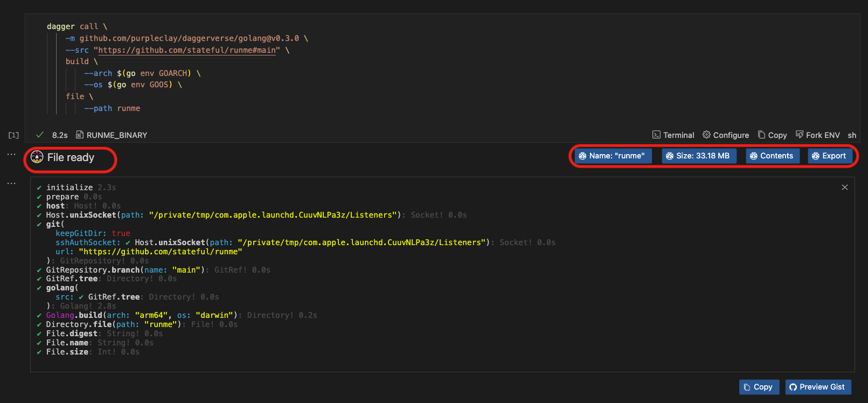The width and height of the screenshot is (868, 403).
Task: Click the File.digest log line
Action: click(x=100, y=333)
